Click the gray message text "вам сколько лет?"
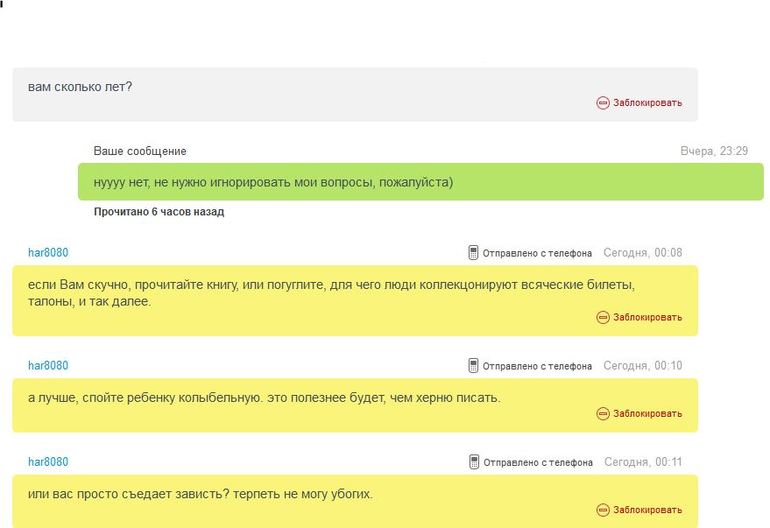The width and height of the screenshot is (770, 528). click(x=80, y=86)
